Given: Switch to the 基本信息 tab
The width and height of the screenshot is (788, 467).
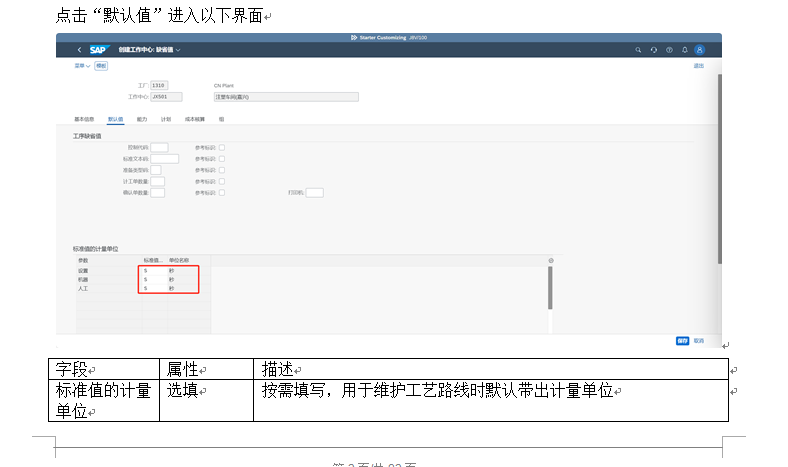Looking at the screenshot, I should (x=84, y=118).
